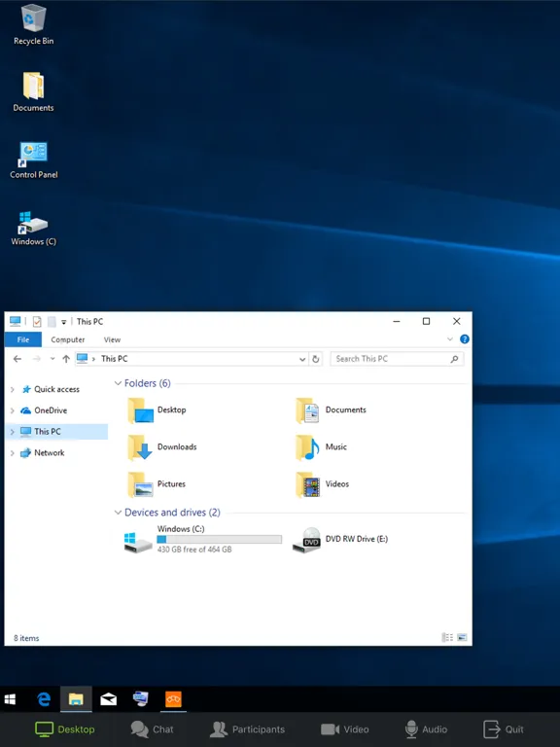This screenshot has width=560, height=747.
Task: Maximize the This PC window
Action: click(426, 322)
